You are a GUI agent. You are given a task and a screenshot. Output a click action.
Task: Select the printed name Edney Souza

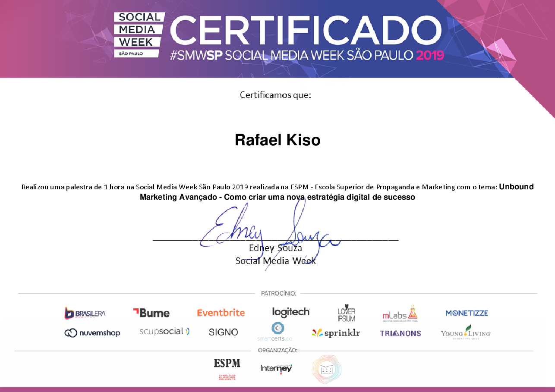275,248
